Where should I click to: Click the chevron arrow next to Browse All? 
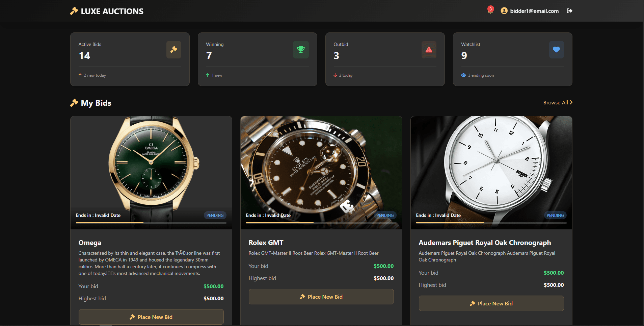pos(571,102)
